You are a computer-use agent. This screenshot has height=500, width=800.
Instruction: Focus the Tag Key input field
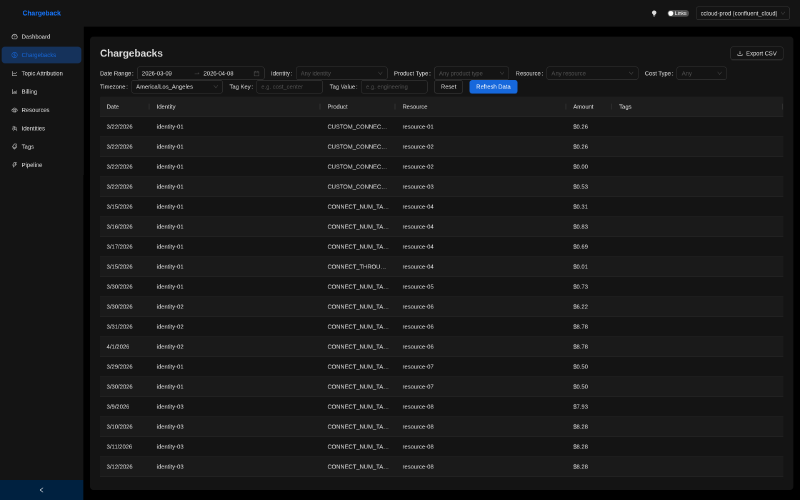tap(289, 87)
